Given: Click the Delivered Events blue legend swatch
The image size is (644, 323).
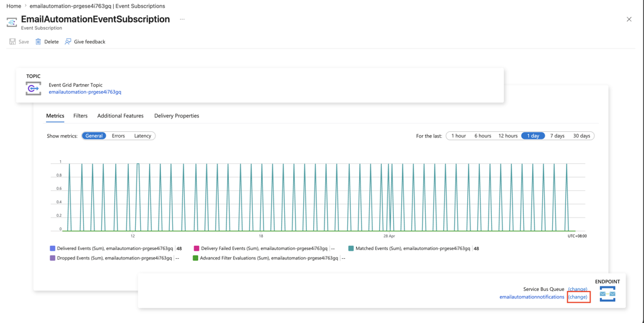Looking at the screenshot, I should 52,248.
